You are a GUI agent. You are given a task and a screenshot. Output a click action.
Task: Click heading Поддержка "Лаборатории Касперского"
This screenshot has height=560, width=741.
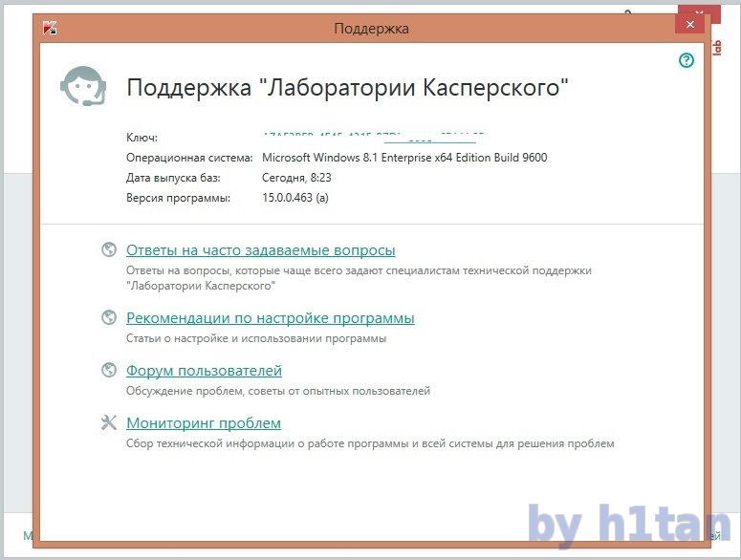coord(347,87)
